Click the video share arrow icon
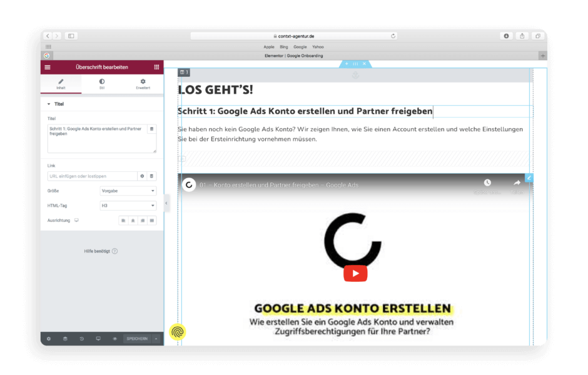This screenshot has width=588, height=375. pos(517,183)
